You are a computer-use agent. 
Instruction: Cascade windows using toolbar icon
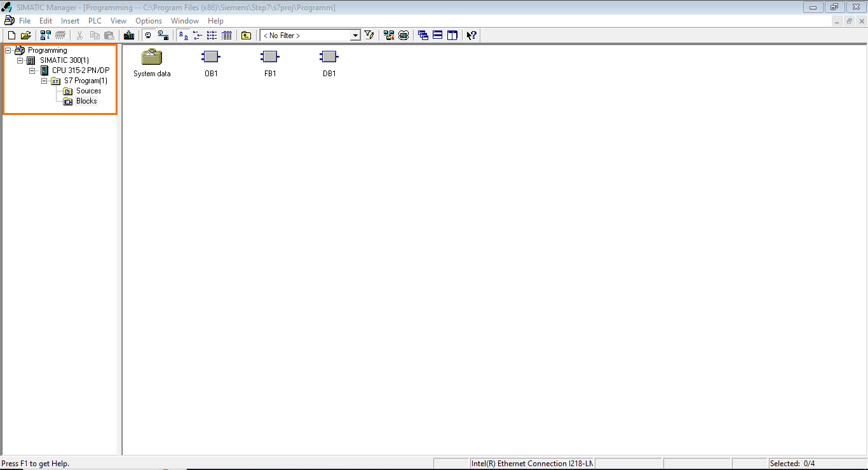click(423, 36)
